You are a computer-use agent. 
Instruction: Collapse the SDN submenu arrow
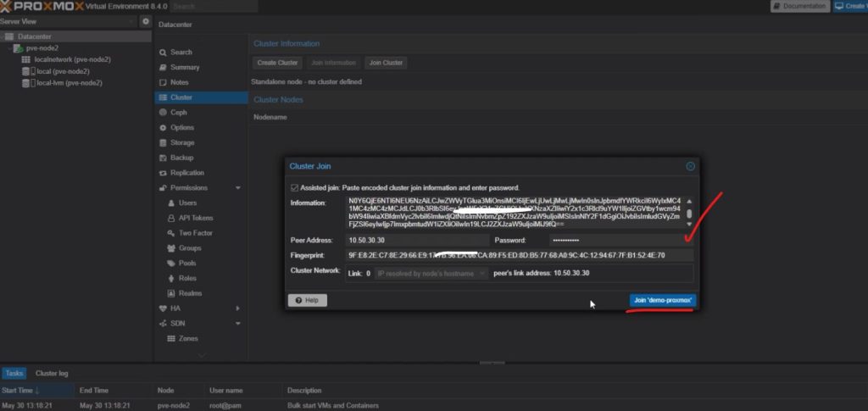coord(238,324)
